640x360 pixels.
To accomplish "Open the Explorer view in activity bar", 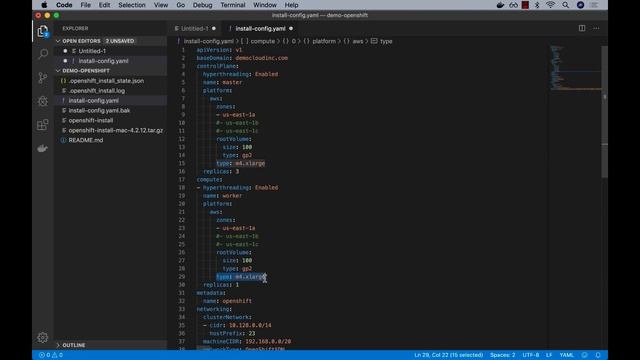I will (x=43, y=31).
